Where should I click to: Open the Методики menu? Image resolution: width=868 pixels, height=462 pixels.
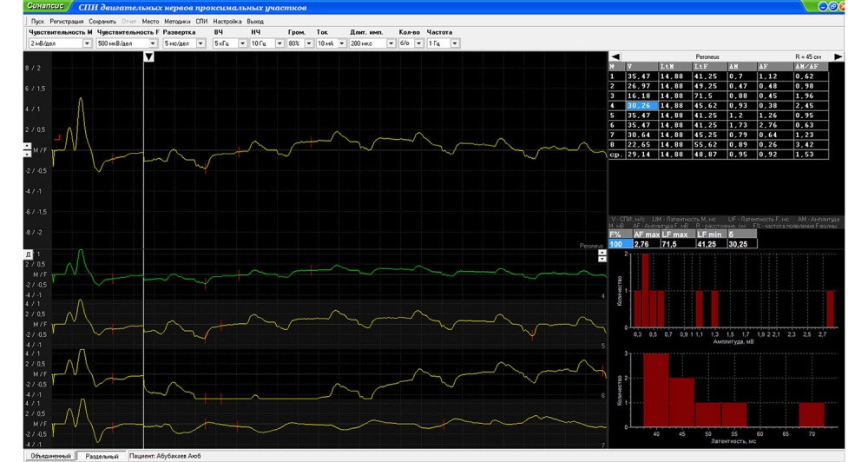(177, 20)
